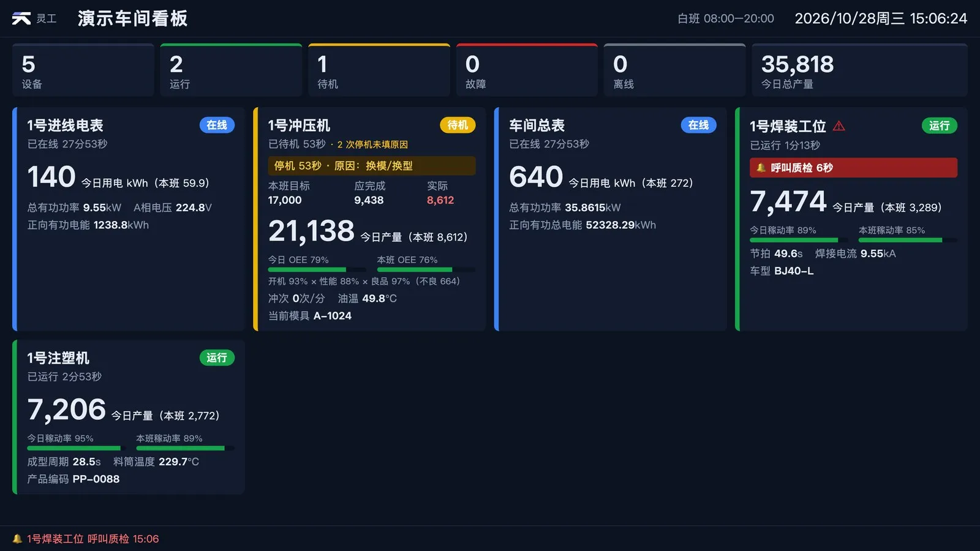Click the yellow 待机 badge on 1号冲压机
Image resolution: width=980 pixels, height=551 pixels.
458,125
